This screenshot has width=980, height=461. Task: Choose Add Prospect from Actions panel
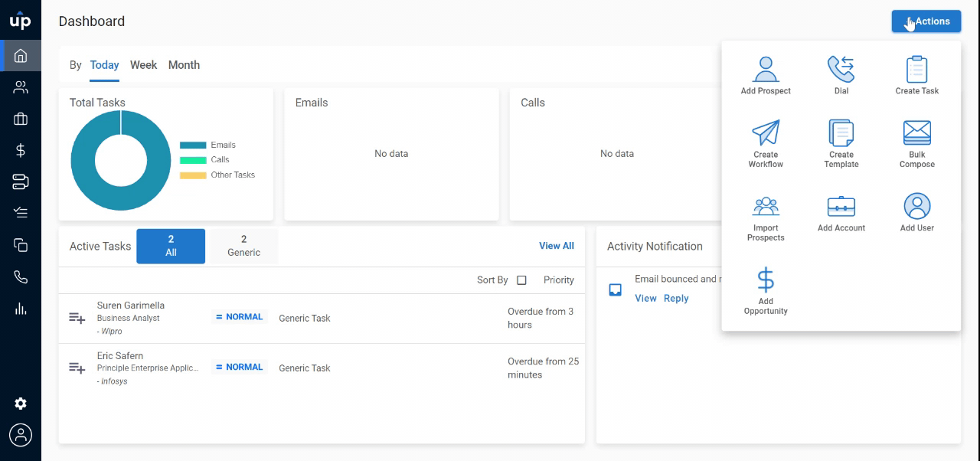tap(766, 75)
